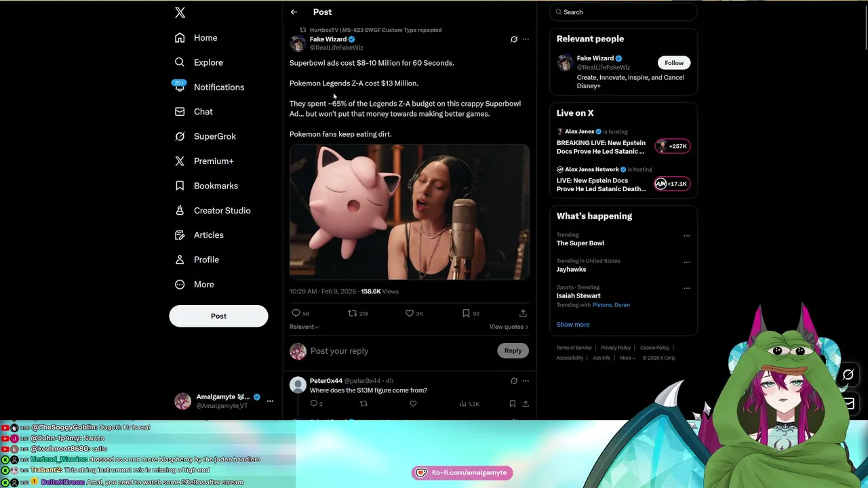Open options for The Super Bowl trend
The width and height of the screenshot is (868, 488).
[x=687, y=236]
